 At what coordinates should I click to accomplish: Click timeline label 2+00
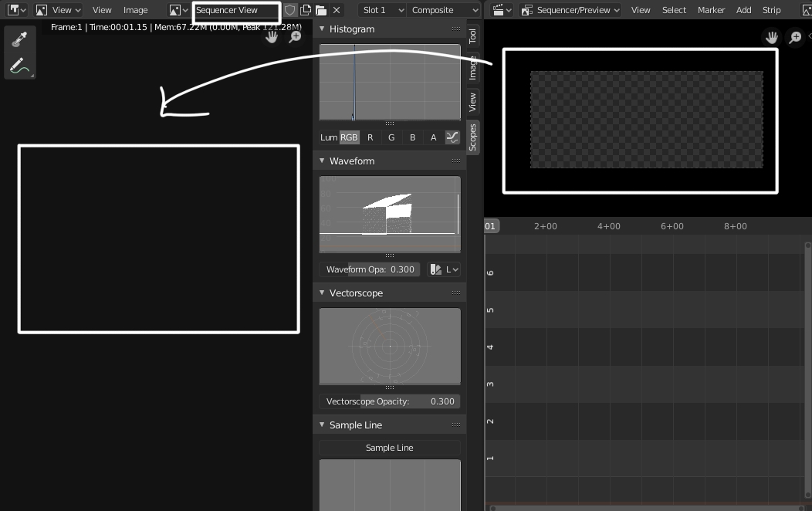click(x=546, y=226)
